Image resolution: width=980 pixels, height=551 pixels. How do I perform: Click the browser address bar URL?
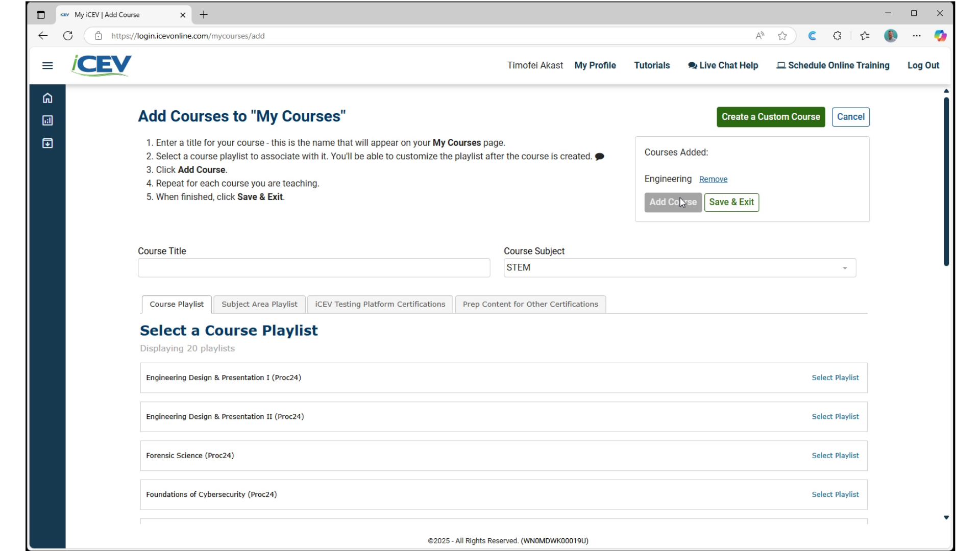tap(188, 36)
